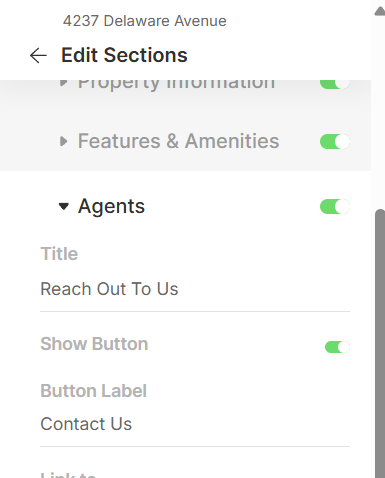Collapse the Agents section arrow
Viewport: 385px width, 478px height.
[63, 207]
